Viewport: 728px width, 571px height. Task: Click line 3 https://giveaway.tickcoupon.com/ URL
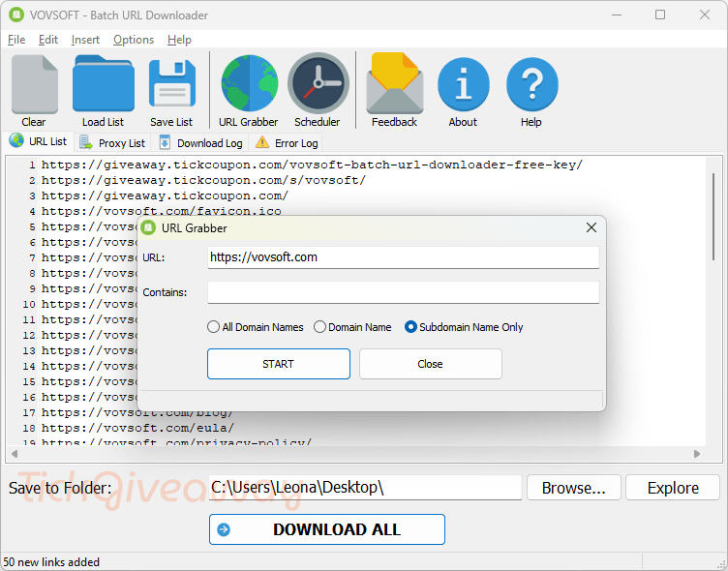pos(165,195)
